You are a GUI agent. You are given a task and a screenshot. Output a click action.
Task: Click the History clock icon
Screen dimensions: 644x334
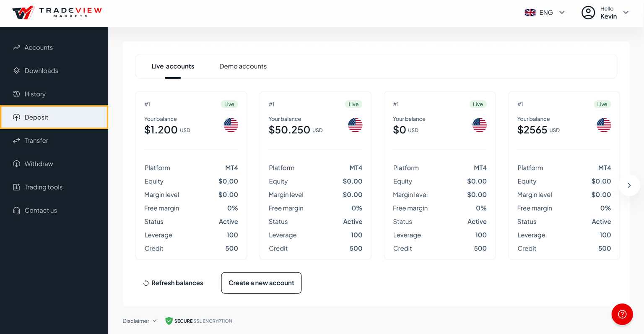(x=16, y=94)
